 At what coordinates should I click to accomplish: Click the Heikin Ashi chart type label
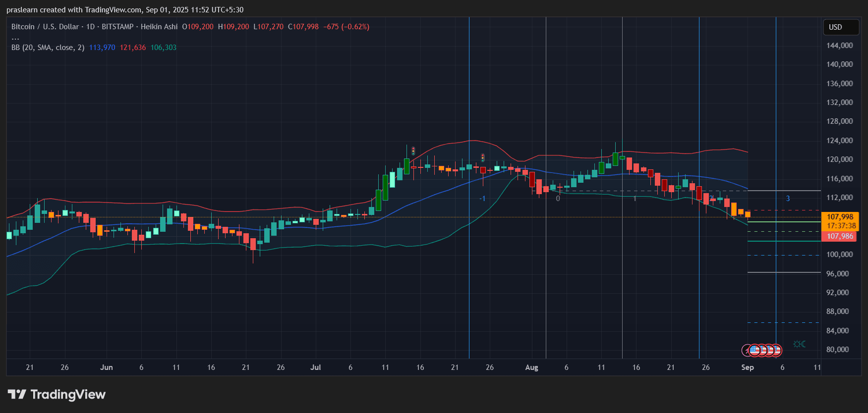pos(159,27)
